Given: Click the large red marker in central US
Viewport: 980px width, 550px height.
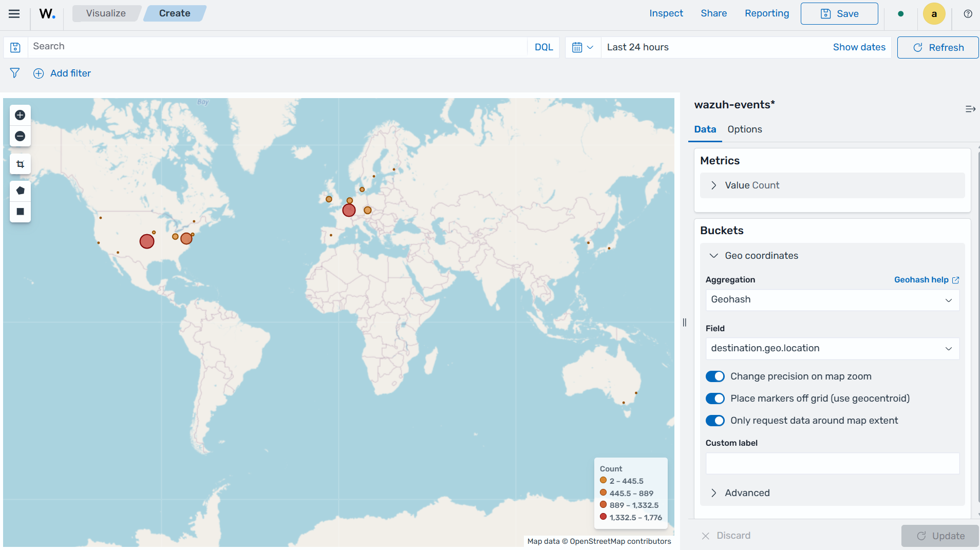Looking at the screenshot, I should coord(147,241).
